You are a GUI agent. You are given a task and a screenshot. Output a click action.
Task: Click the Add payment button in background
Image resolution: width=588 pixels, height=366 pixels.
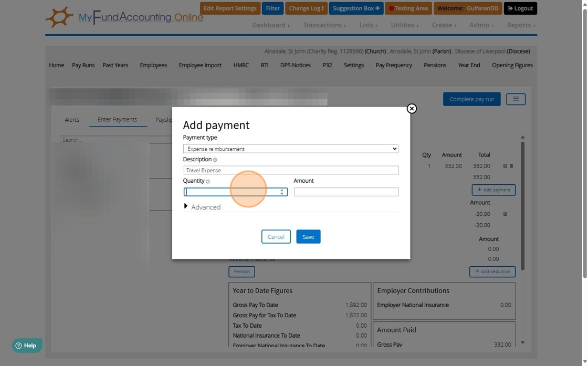(x=493, y=190)
